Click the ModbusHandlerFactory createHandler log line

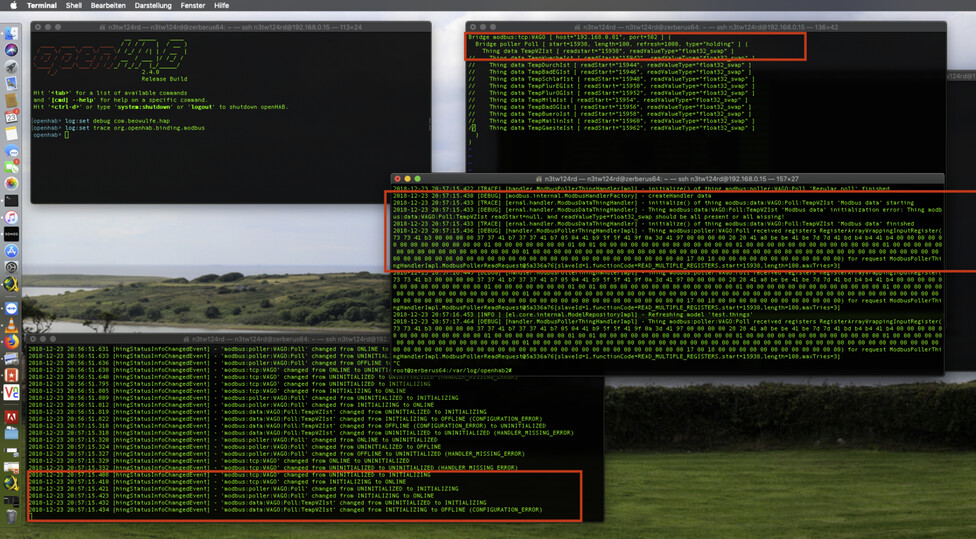point(552,195)
